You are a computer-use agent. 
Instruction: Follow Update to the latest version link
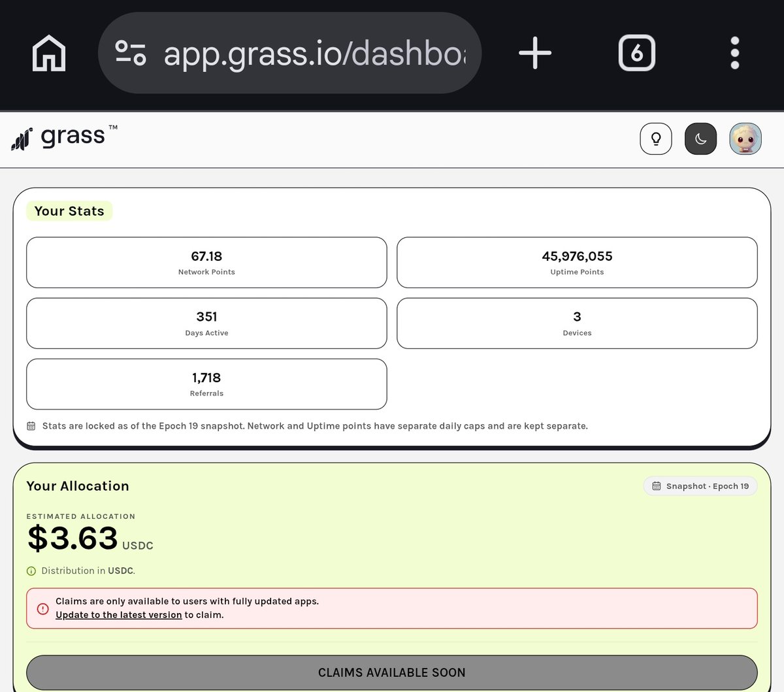point(119,615)
